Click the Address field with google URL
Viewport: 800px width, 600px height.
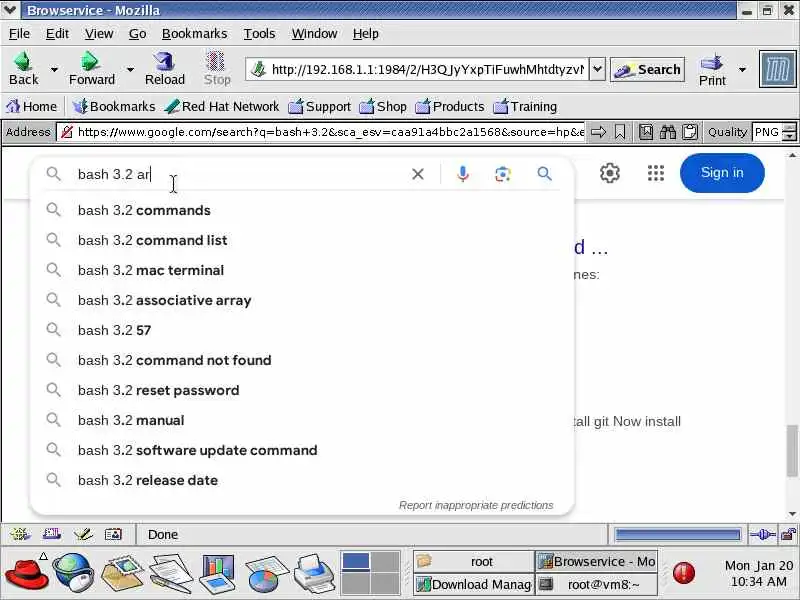coord(321,132)
